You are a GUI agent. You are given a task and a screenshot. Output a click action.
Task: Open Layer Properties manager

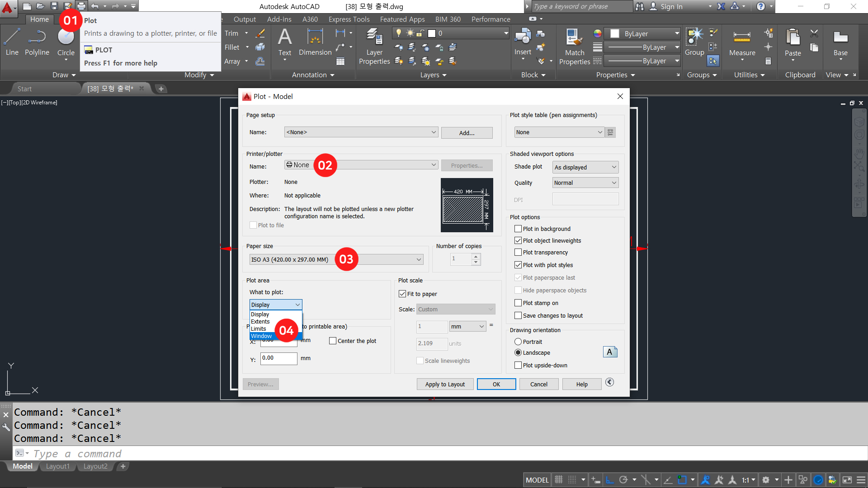tap(374, 46)
